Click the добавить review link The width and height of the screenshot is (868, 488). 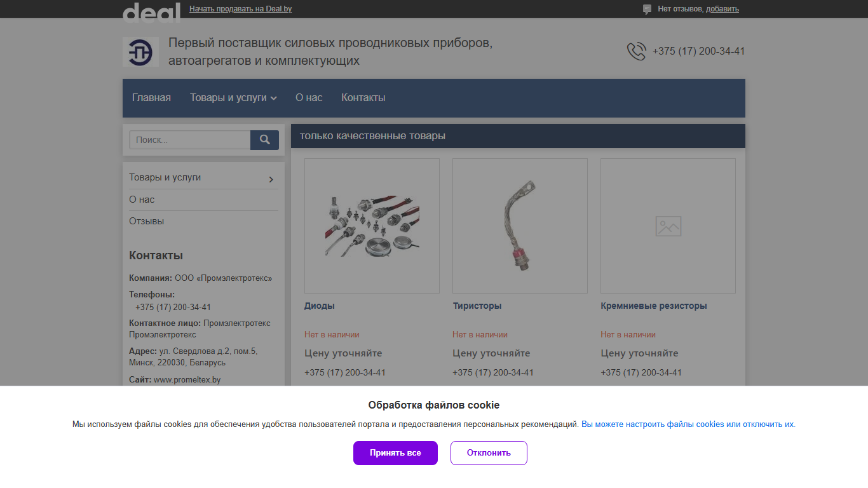point(722,9)
